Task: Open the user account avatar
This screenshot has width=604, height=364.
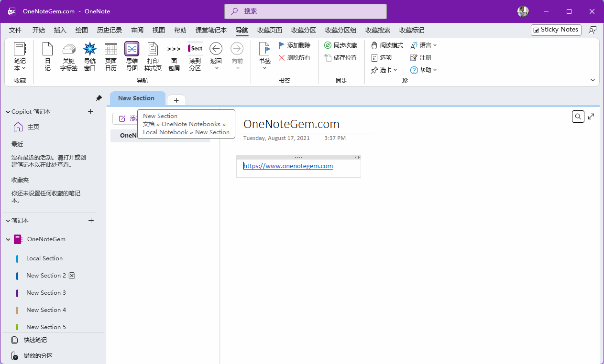Action: point(523,11)
